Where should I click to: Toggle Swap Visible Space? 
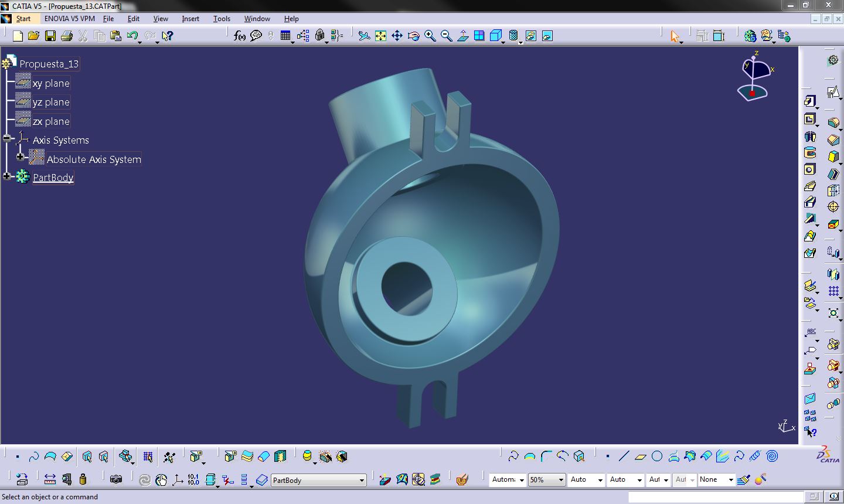(547, 36)
